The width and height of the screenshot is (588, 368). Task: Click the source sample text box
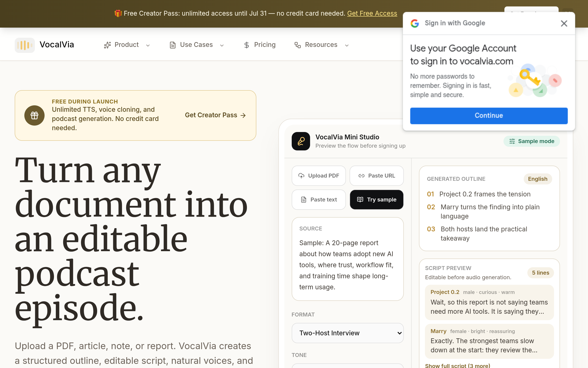tap(348, 259)
